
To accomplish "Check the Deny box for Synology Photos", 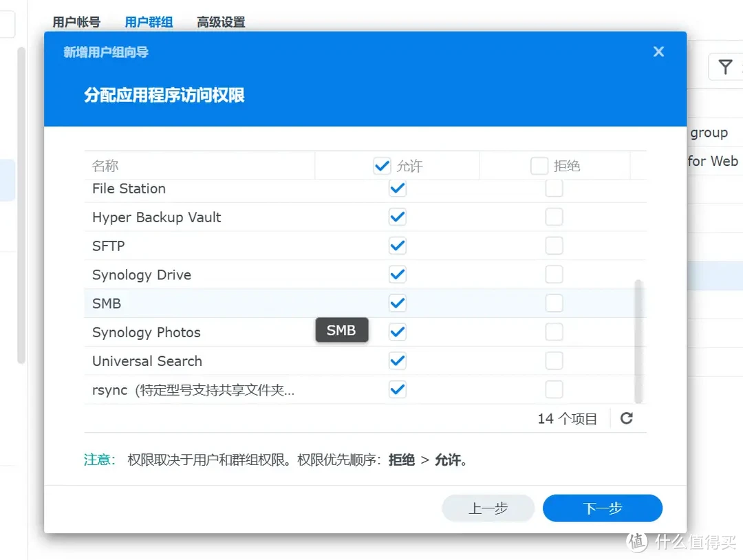I will [554, 332].
